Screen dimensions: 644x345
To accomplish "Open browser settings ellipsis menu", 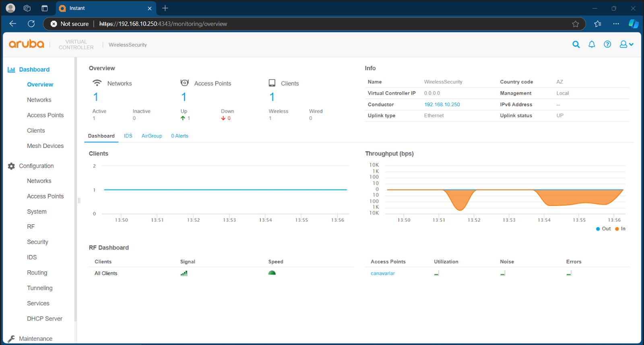I will click(616, 24).
